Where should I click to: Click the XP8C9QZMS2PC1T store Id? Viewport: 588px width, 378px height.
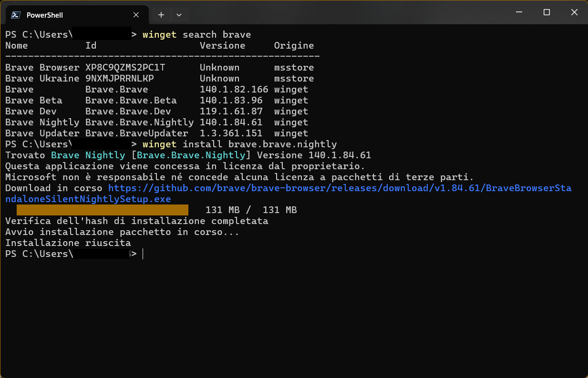tap(125, 68)
